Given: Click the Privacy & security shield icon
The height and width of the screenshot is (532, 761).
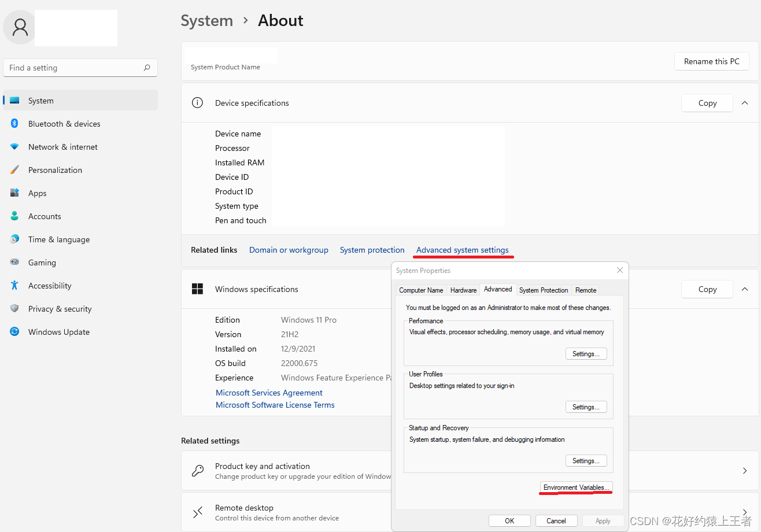Looking at the screenshot, I should point(14,309).
